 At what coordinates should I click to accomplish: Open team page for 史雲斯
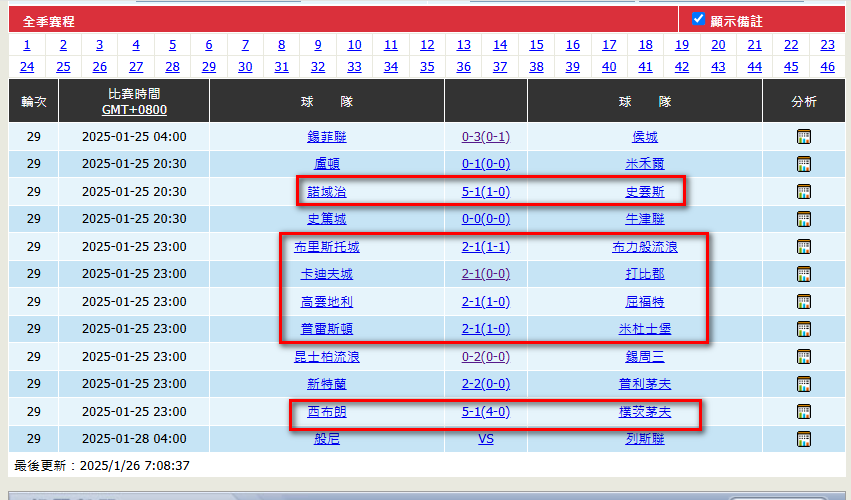point(645,192)
